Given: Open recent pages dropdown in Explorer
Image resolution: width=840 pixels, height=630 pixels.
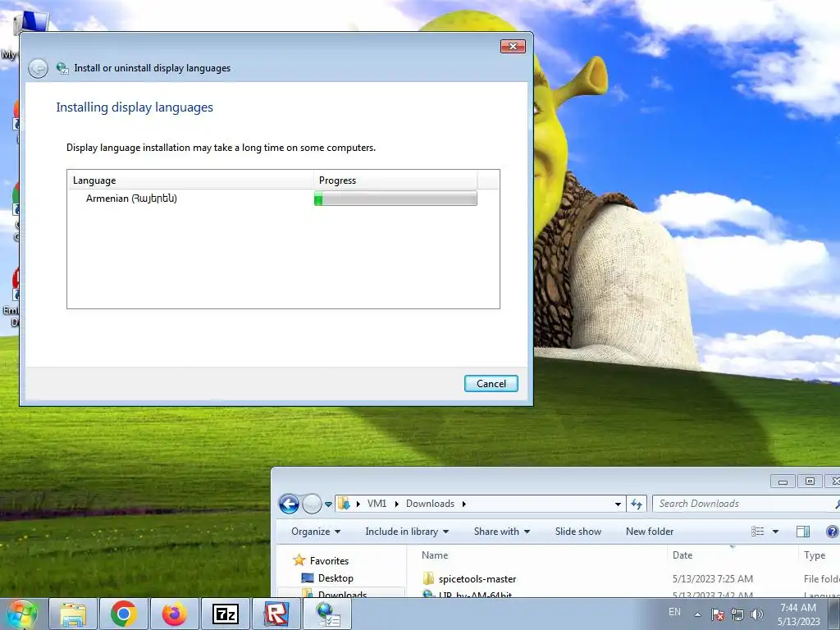Looking at the screenshot, I should 328,504.
